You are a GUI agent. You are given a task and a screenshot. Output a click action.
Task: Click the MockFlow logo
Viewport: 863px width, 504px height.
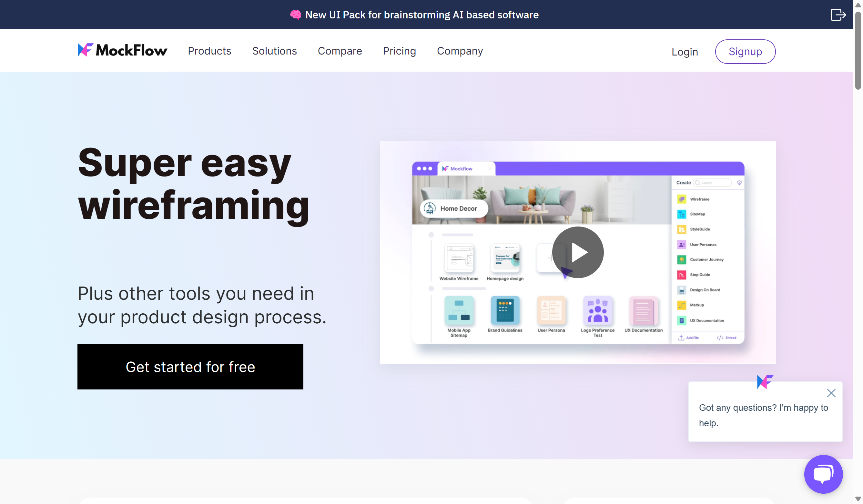pyautogui.click(x=122, y=50)
